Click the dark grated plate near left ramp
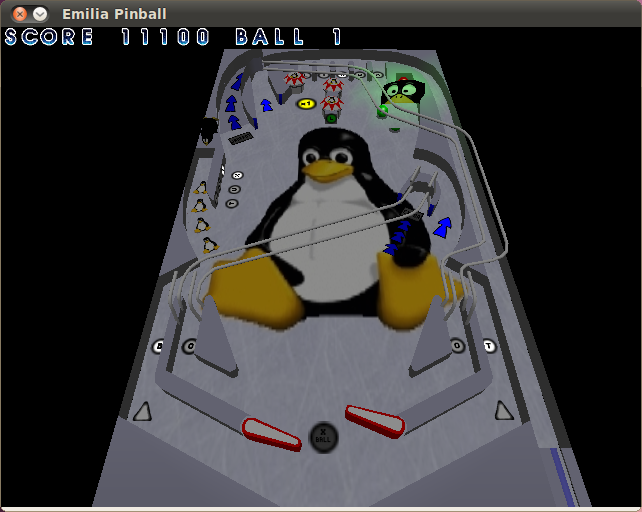 tap(240, 138)
